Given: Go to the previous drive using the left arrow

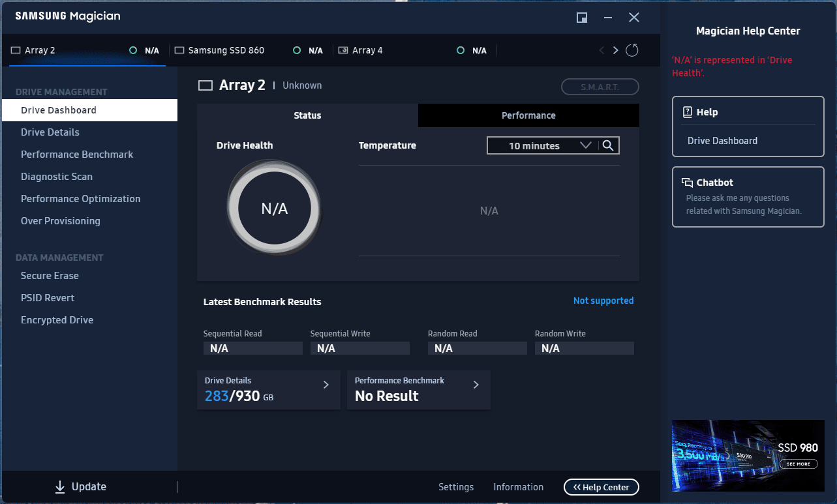Looking at the screenshot, I should pos(601,50).
